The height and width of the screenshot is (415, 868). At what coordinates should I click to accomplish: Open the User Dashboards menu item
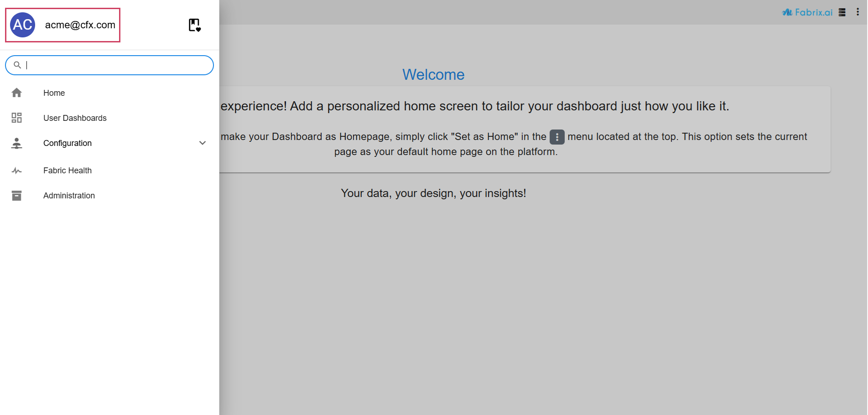click(75, 118)
